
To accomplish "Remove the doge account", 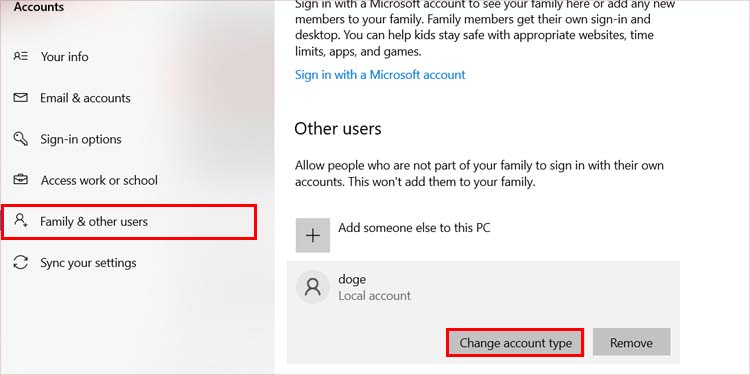I will (631, 342).
